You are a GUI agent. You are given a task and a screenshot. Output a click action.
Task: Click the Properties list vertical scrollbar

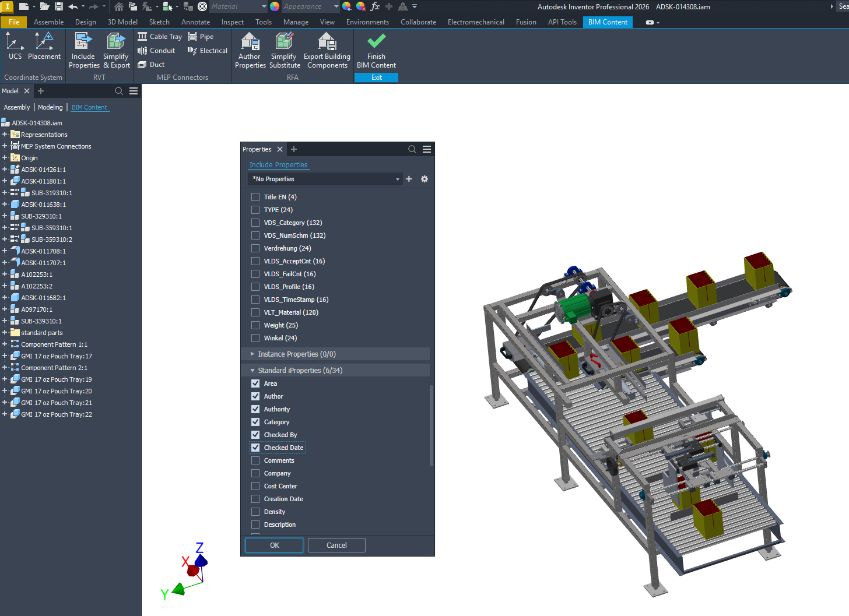(431, 425)
